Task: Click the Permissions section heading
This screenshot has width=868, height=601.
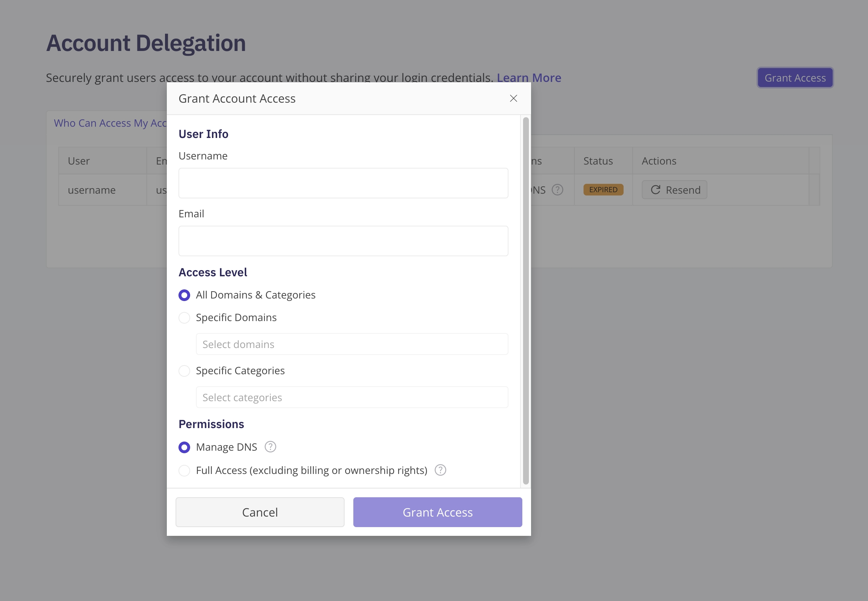Action: (211, 424)
